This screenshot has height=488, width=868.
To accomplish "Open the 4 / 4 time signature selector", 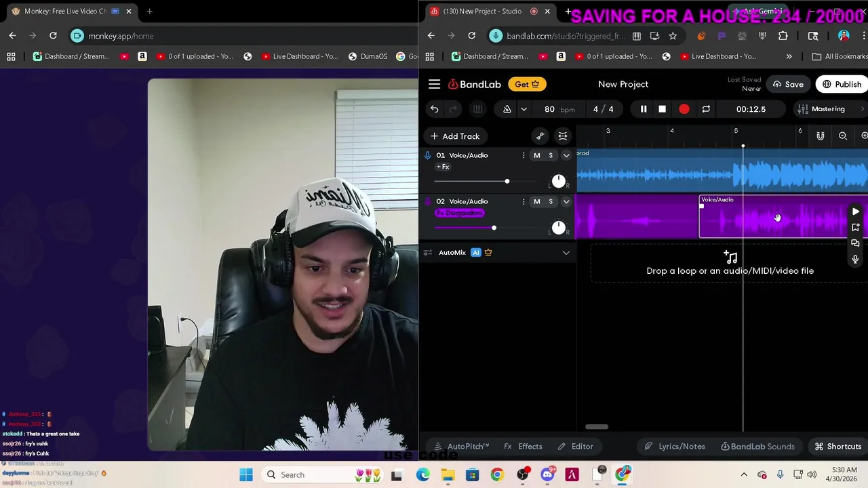I will [x=603, y=109].
